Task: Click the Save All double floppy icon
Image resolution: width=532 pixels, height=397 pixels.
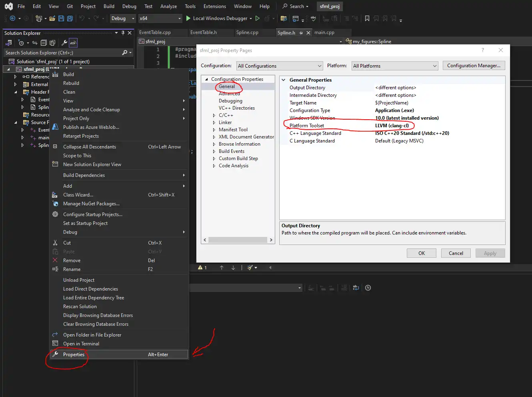Action: pyautogui.click(x=70, y=18)
